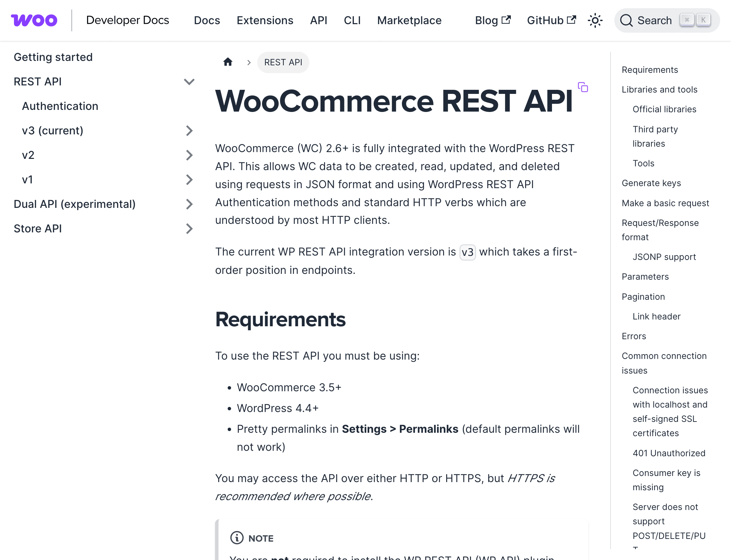Jump to Tools in table of contents
Screen dimensions: 731x560
(x=643, y=163)
